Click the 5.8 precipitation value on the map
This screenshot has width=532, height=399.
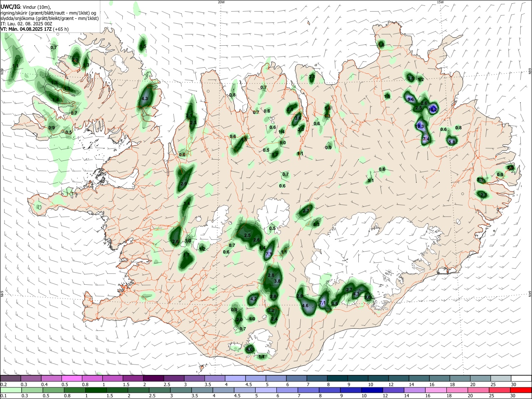tap(453, 142)
